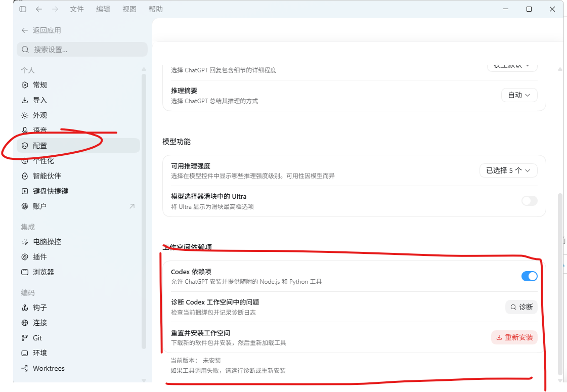Select the 语音 microphone icon
The height and width of the screenshot is (392, 567).
tap(25, 130)
